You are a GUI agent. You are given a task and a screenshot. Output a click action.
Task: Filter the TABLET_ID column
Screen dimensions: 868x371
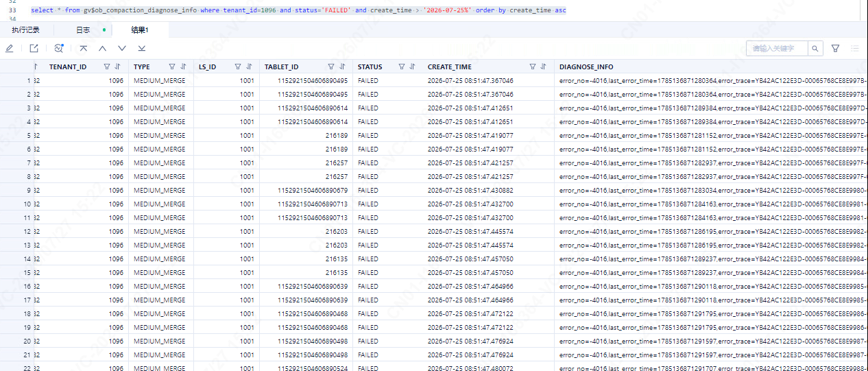331,67
